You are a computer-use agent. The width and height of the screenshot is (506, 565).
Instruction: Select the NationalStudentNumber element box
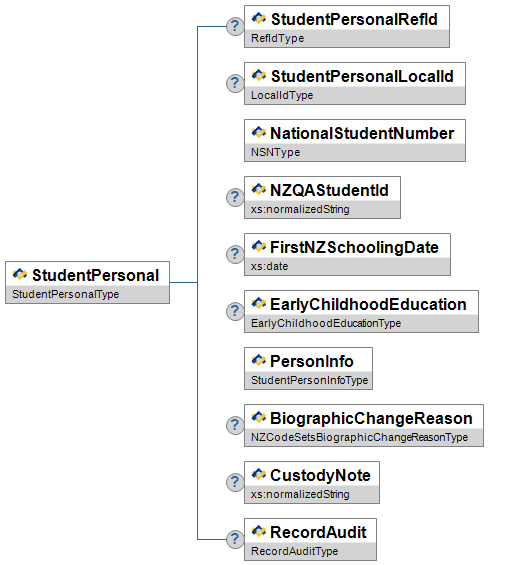coord(355,141)
